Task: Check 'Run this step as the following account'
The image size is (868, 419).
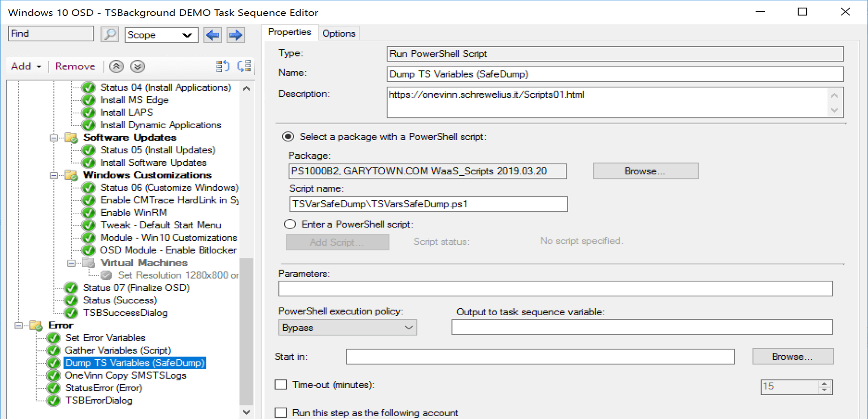Action: coord(281,413)
